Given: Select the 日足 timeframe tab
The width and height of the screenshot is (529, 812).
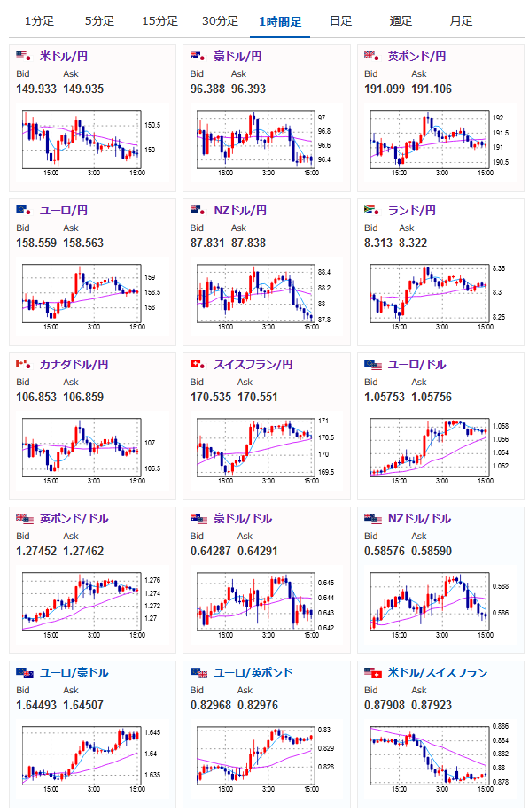Looking at the screenshot, I should 340,21.
